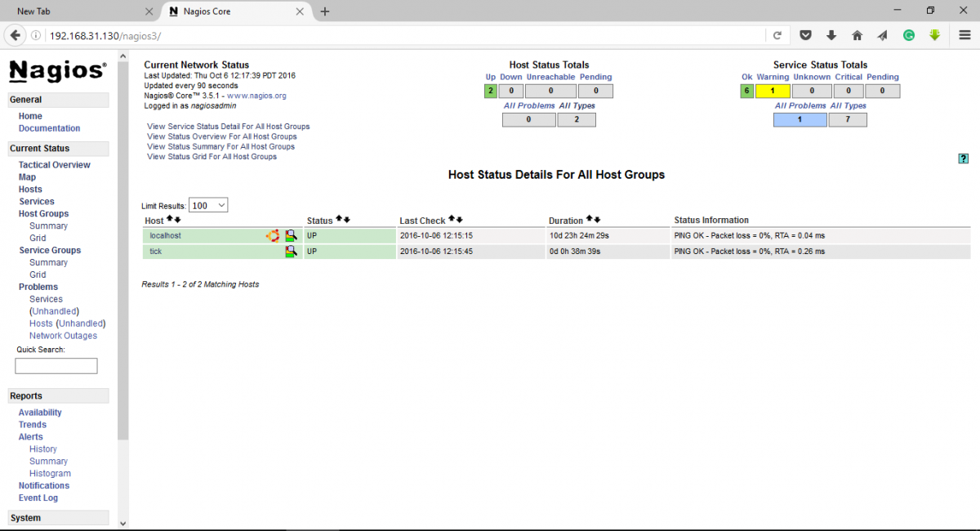Click the paper plane toolbar icon
This screenshot has height=531, width=980.
(x=883, y=36)
